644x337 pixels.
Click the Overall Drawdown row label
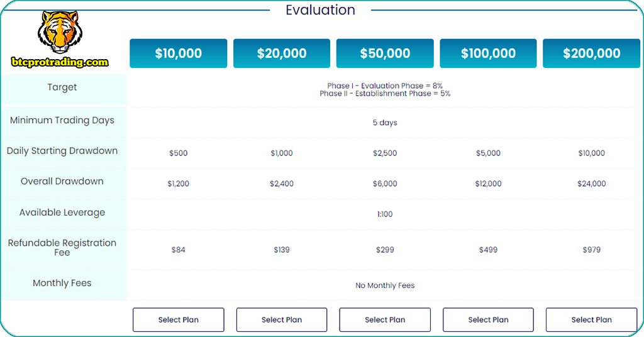tap(62, 181)
